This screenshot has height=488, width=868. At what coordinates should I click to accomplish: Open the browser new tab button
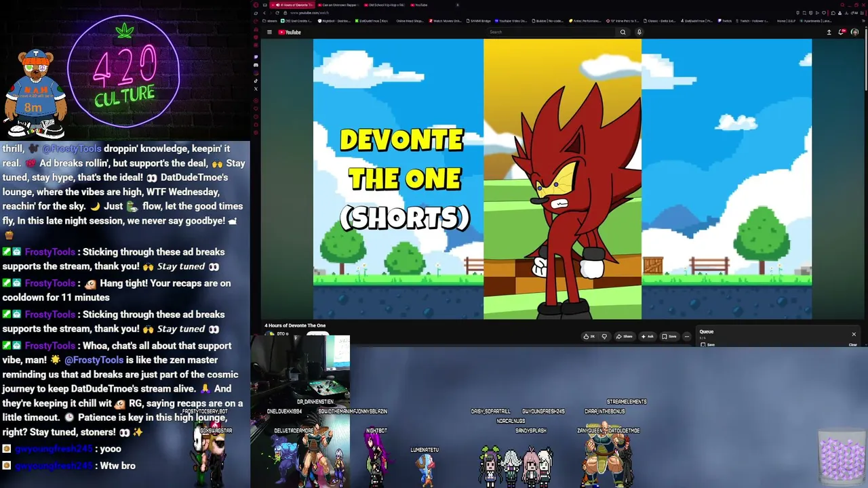tap(457, 5)
